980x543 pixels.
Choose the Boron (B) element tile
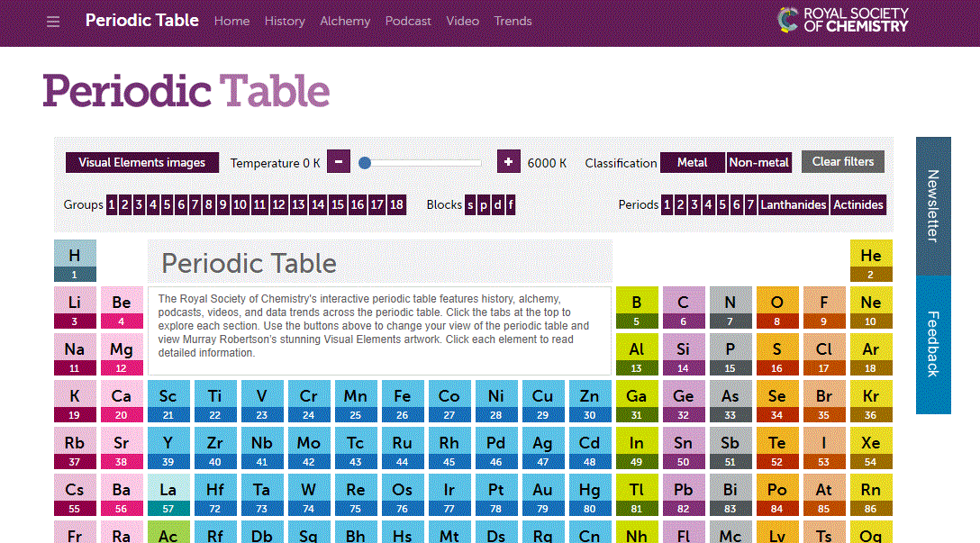click(637, 307)
